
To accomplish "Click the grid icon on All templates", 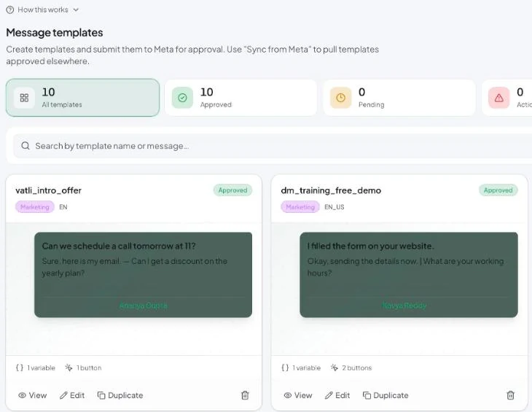I will coord(24,98).
